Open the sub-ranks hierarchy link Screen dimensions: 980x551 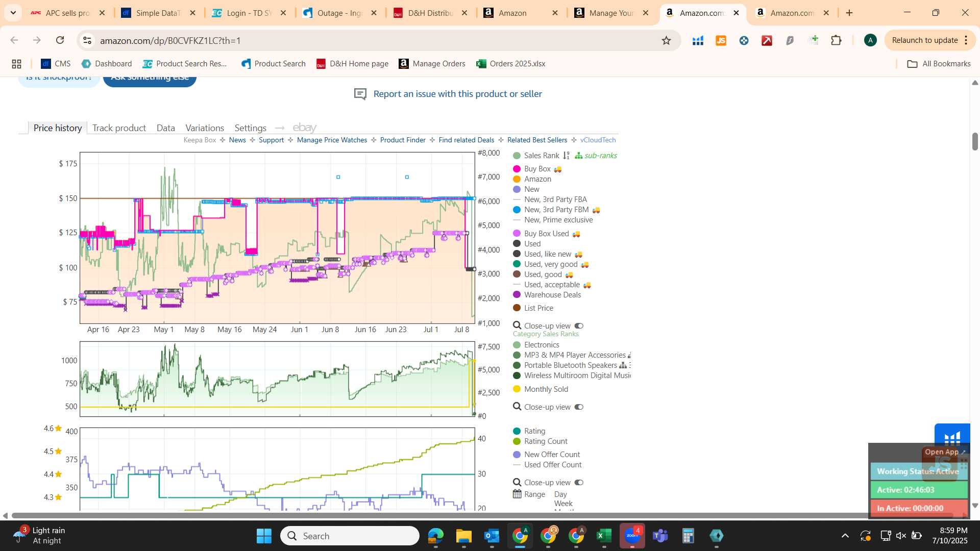click(596, 156)
